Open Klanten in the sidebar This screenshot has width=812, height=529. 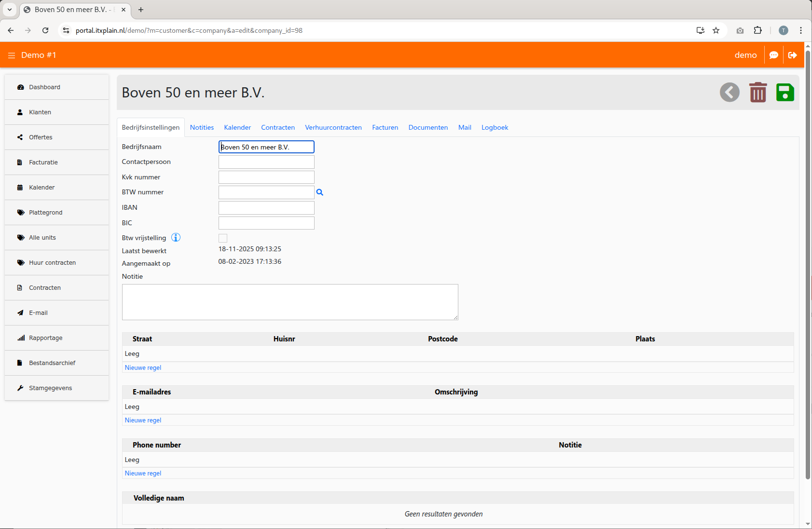tap(40, 112)
